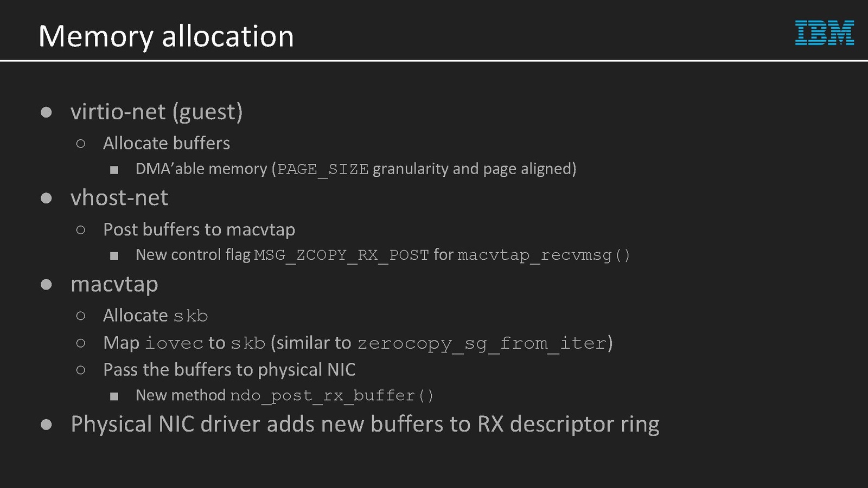The height and width of the screenshot is (488, 868).
Task: Click the PAGE_SIZE code text
Action: click(x=323, y=169)
